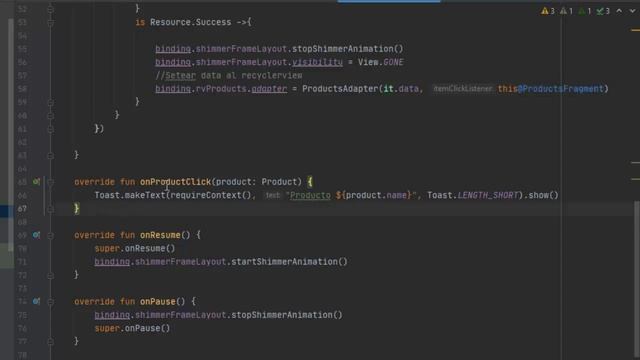Click on 'stopShimmerAnimation()' in the Success block

pos(347,49)
